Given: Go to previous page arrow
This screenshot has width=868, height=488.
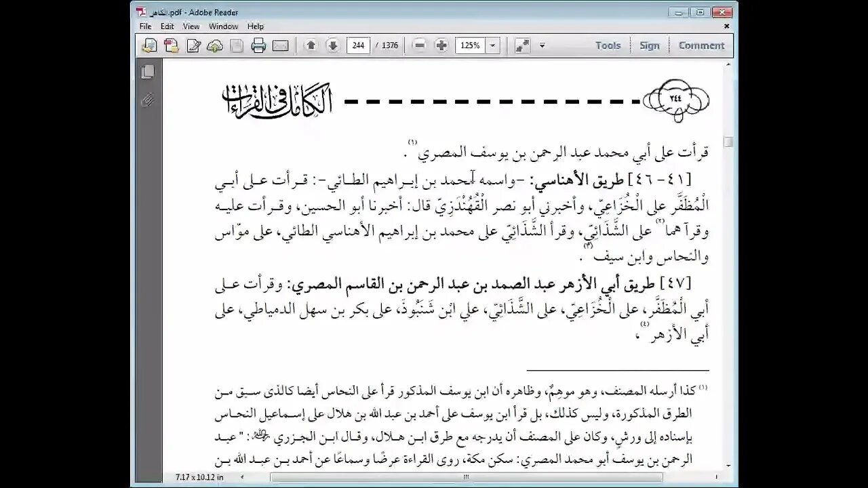Looking at the screenshot, I should pos(311,45).
